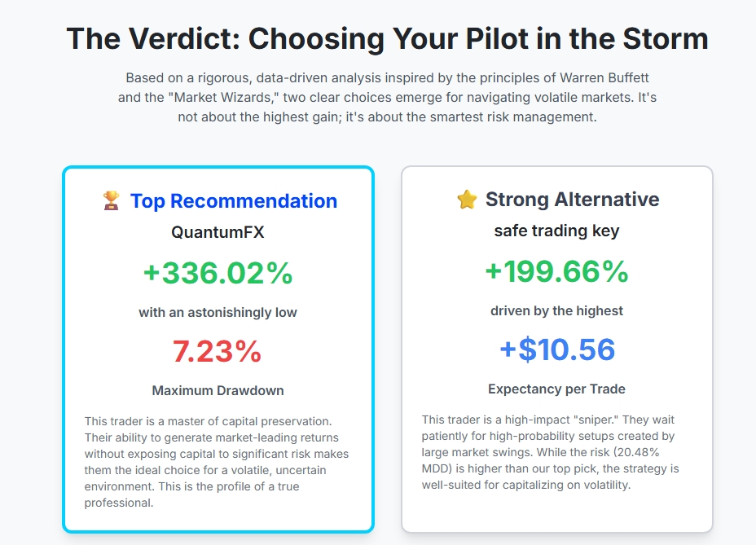The image size is (756, 545).
Task: Click the red 7.23% drawdown value
Action: (x=218, y=351)
